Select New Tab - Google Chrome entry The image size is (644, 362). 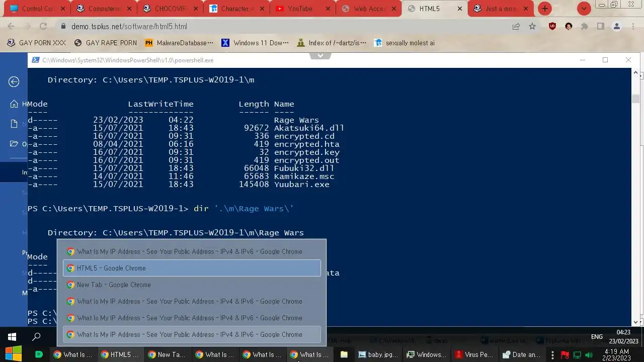pyautogui.click(x=192, y=285)
